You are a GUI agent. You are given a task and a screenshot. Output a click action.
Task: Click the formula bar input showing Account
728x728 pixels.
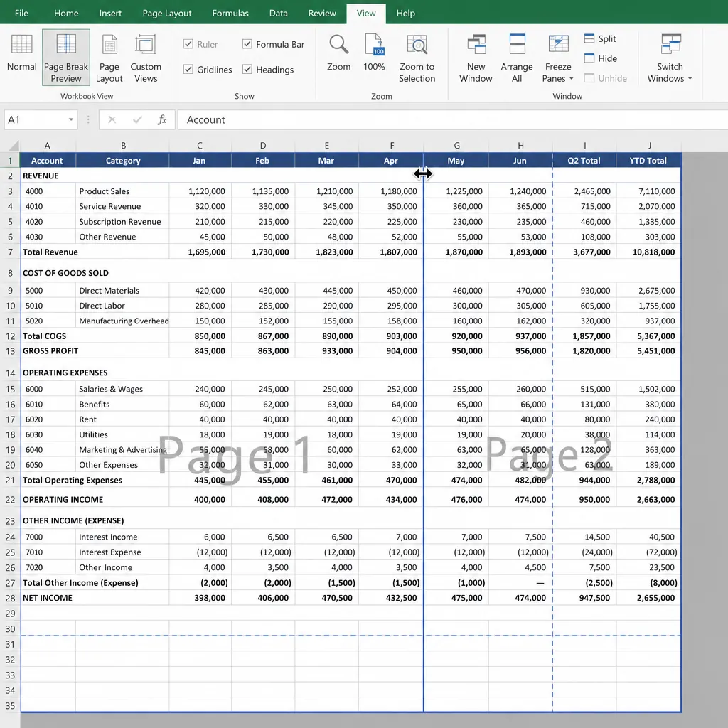coord(453,119)
